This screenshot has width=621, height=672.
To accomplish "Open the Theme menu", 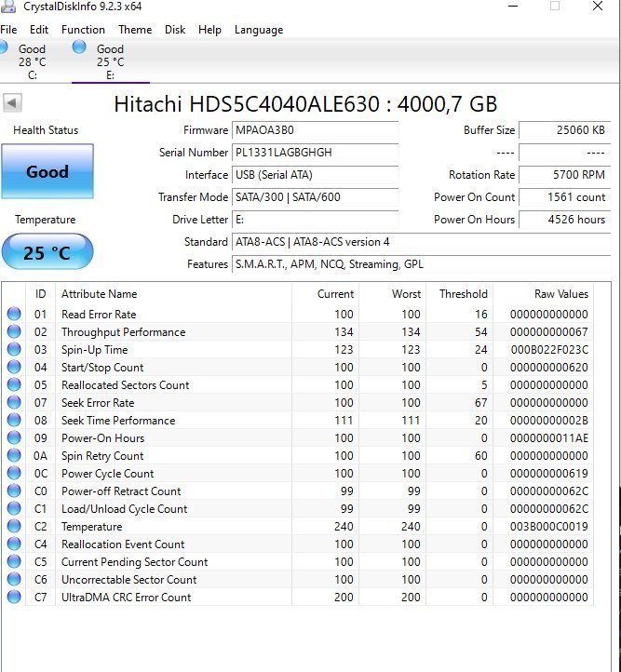I will pyautogui.click(x=135, y=30).
